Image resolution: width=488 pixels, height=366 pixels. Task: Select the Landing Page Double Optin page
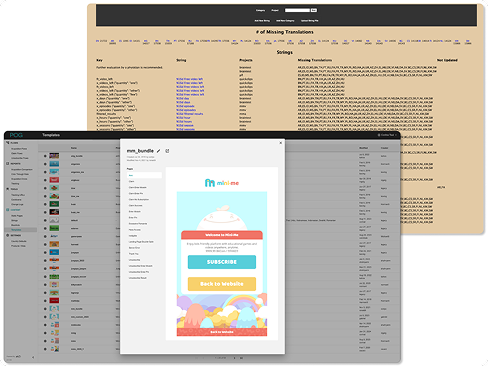[141, 242]
